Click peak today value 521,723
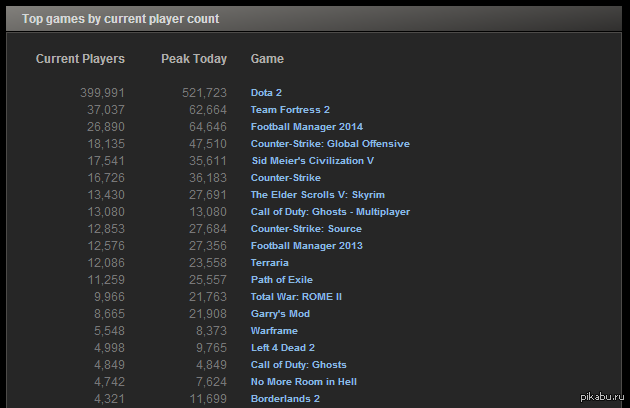This screenshot has width=630, height=408. pyautogui.click(x=205, y=93)
